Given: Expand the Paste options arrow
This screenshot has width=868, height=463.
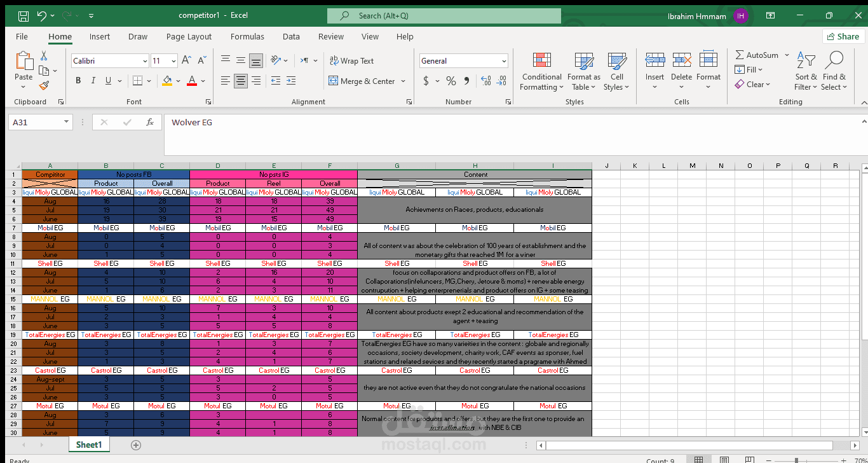Looking at the screenshot, I should (24, 86).
